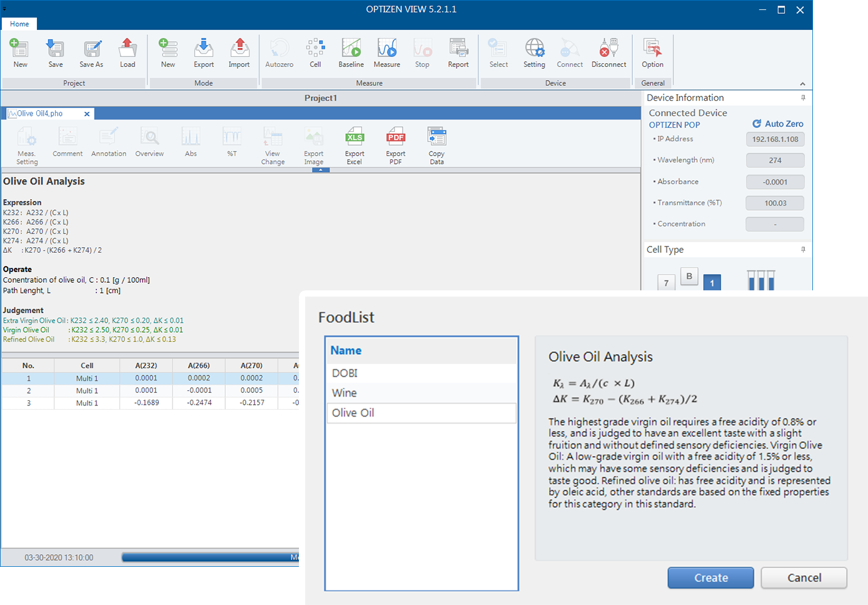The width and height of the screenshot is (868, 605).
Task: Export results to Excel
Action: (355, 146)
